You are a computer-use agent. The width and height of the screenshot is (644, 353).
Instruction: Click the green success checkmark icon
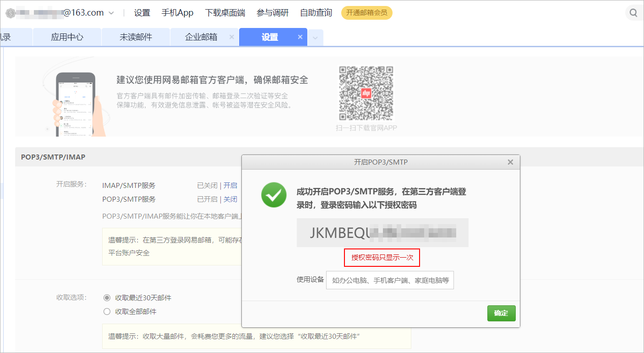coord(274,195)
